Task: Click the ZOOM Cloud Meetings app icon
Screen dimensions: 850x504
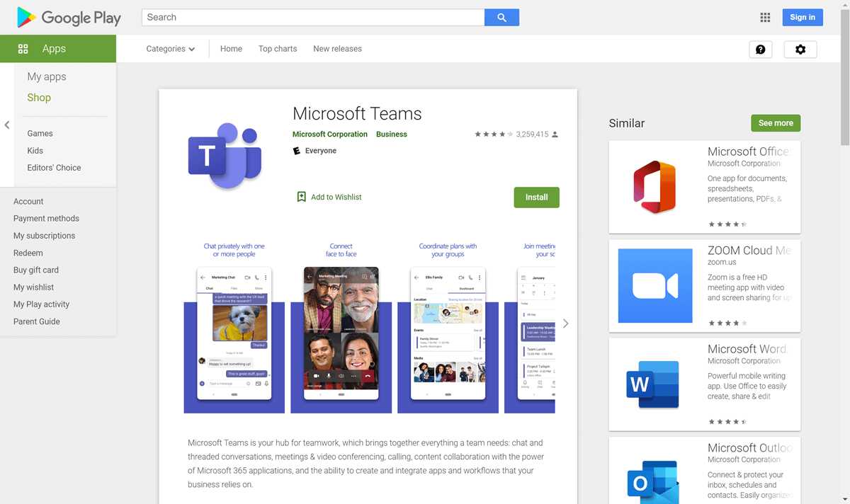Action: pos(655,286)
